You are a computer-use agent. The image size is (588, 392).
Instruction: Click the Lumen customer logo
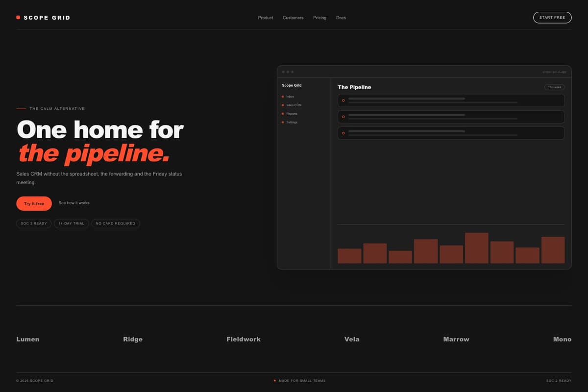[x=28, y=339]
